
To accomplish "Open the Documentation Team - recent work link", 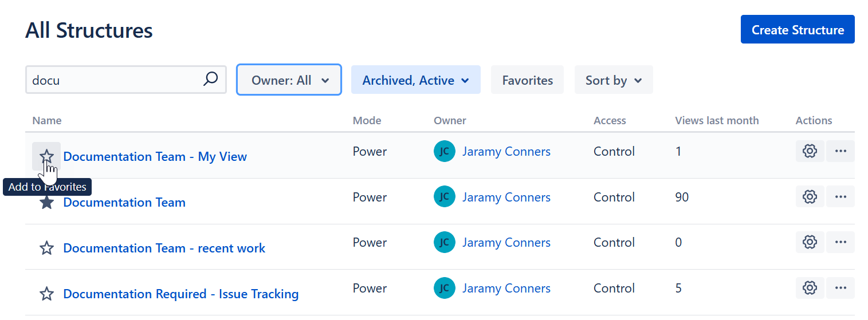I will 164,248.
